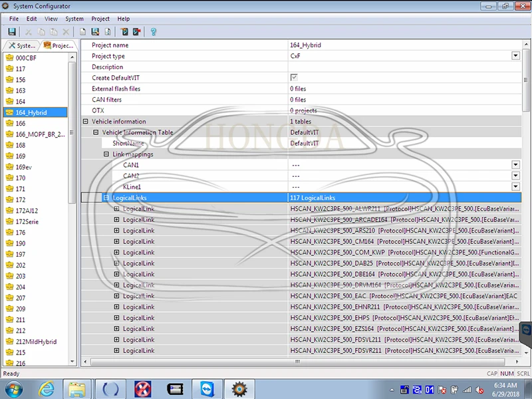This screenshot has height=399, width=532.
Task: Switch to the Projects tab
Action: pyautogui.click(x=59, y=45)
